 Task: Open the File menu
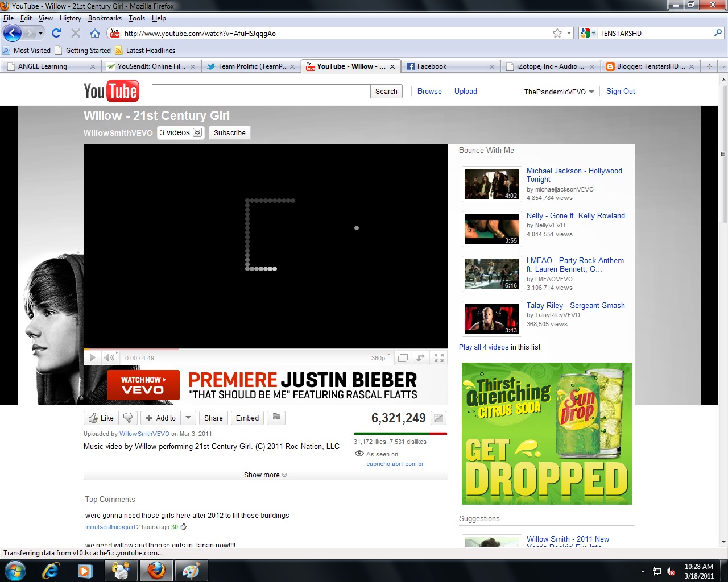[9, 18]
